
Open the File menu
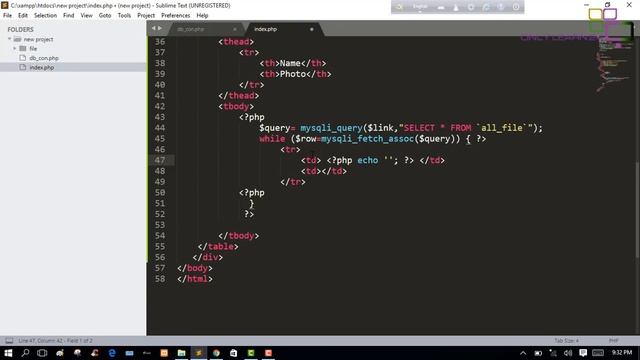pos(7,16)
